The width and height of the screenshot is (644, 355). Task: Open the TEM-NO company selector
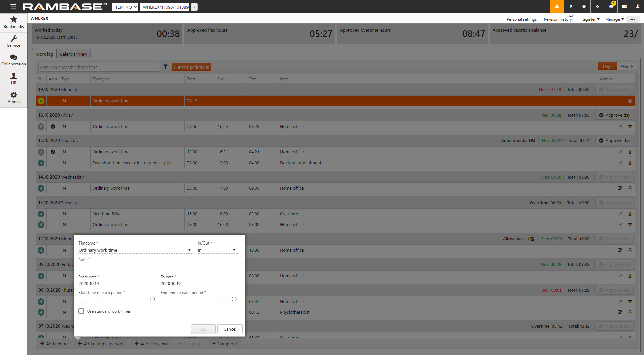(x=125, y=7)
